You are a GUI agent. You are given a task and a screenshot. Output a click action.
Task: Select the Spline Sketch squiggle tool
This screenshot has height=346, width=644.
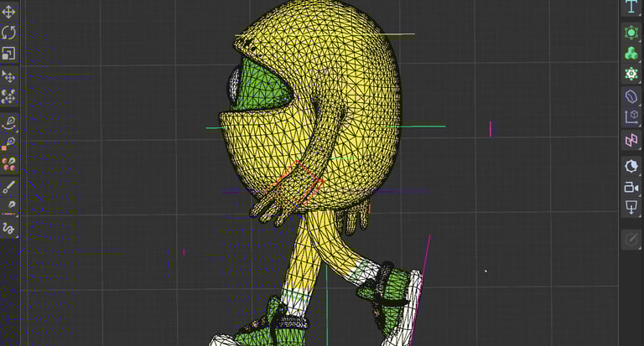tap(8, 228)
